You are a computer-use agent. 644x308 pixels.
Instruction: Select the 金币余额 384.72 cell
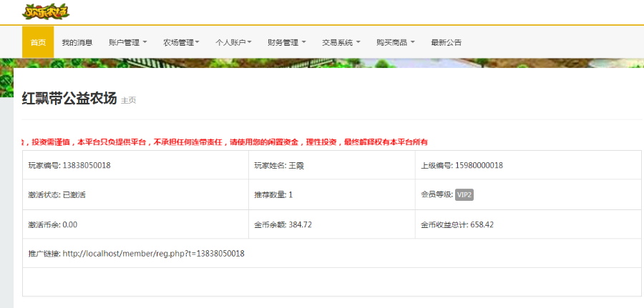coord(332,224)
